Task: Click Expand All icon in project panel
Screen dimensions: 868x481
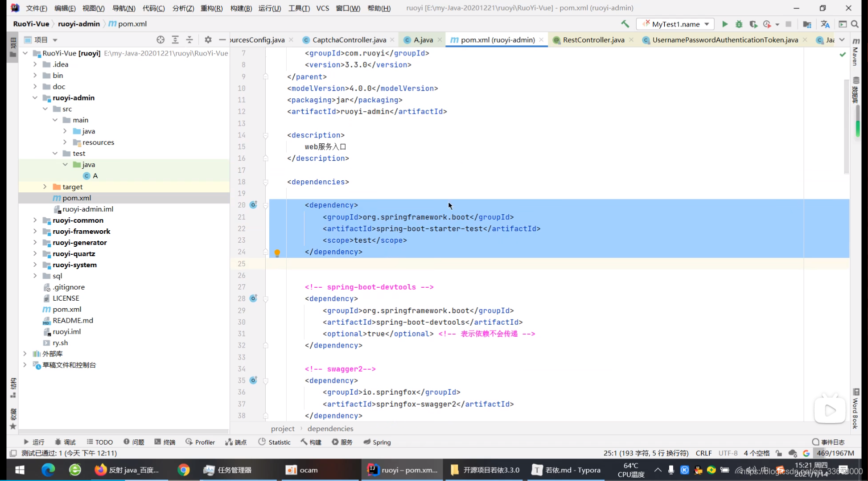Action: 175,39
